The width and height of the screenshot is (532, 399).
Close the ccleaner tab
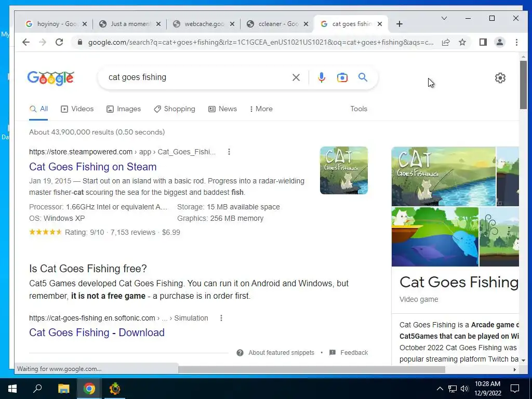tap(305, 24)
